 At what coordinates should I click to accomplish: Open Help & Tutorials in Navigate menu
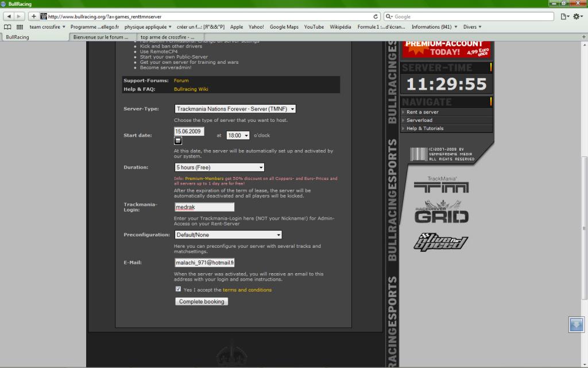446,128
